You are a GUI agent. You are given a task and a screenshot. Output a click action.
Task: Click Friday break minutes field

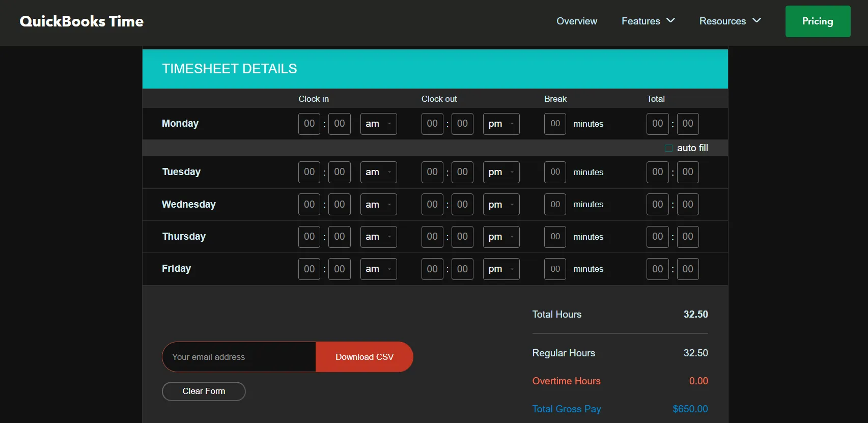click(555, 269)
